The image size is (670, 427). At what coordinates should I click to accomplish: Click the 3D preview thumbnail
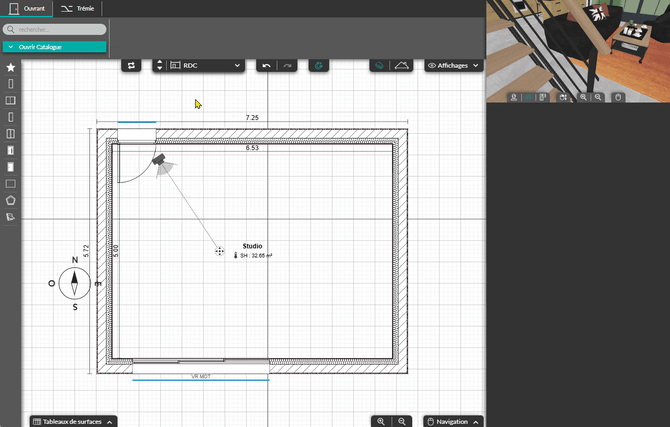coord(578,51)
